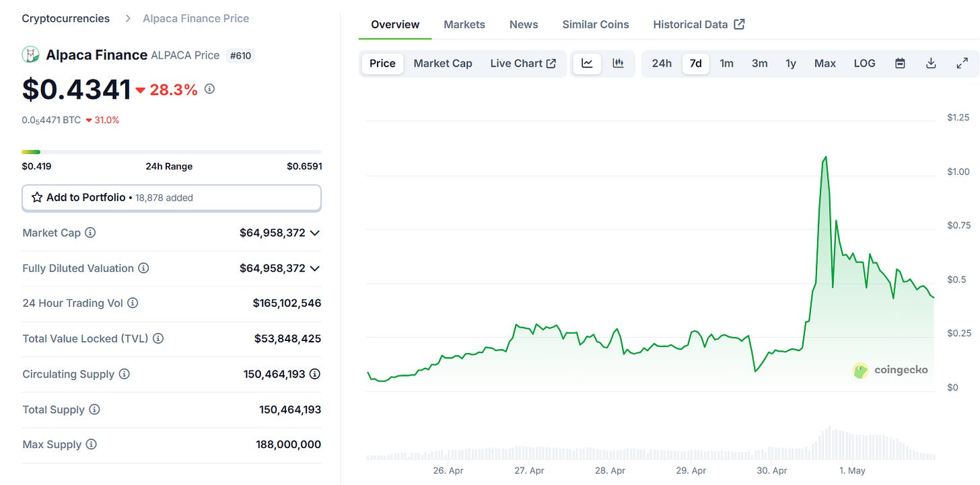Click the info icon next to Market Cap
980x485 pixels.
click(90, 233)
